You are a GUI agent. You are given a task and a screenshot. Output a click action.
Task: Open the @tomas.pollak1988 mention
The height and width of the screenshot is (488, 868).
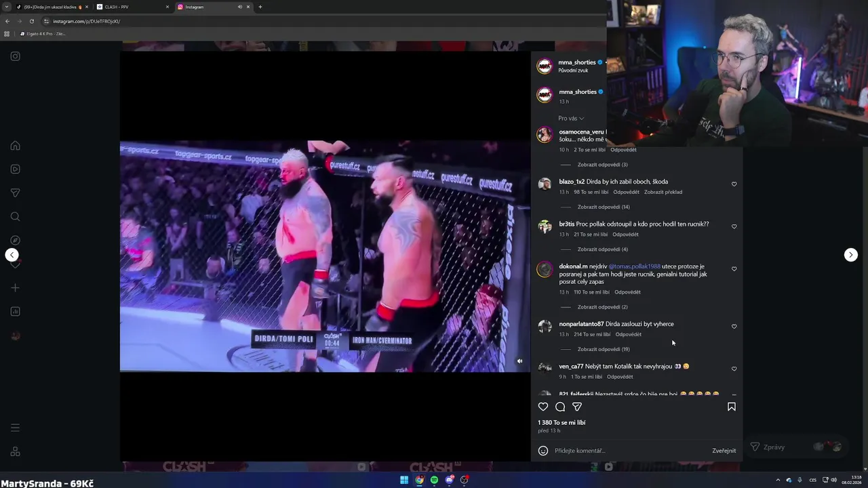coord(634,266)
